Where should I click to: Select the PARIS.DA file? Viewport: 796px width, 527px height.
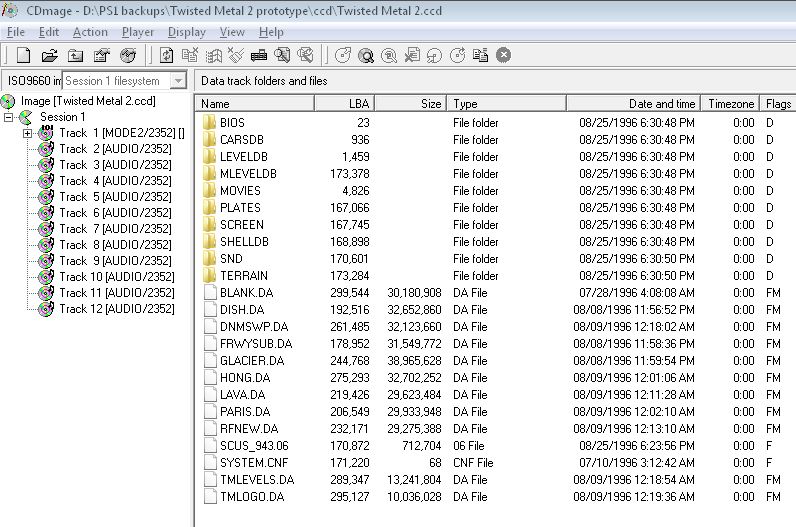click(495, 412)
